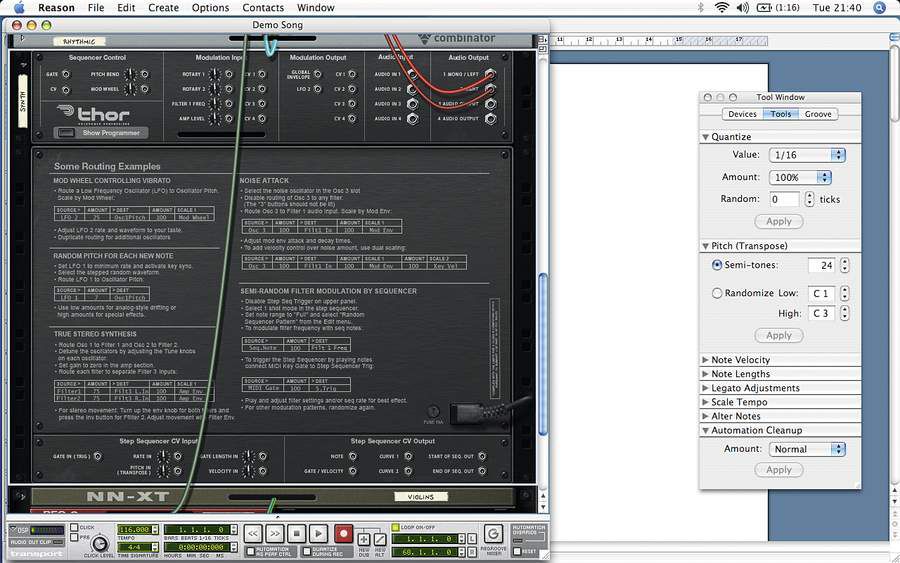Open the Automation Cleanup Amount Normal dropdown
This screenshot has width=900, height=563.
pyautogui.click(x=807, y=449)
